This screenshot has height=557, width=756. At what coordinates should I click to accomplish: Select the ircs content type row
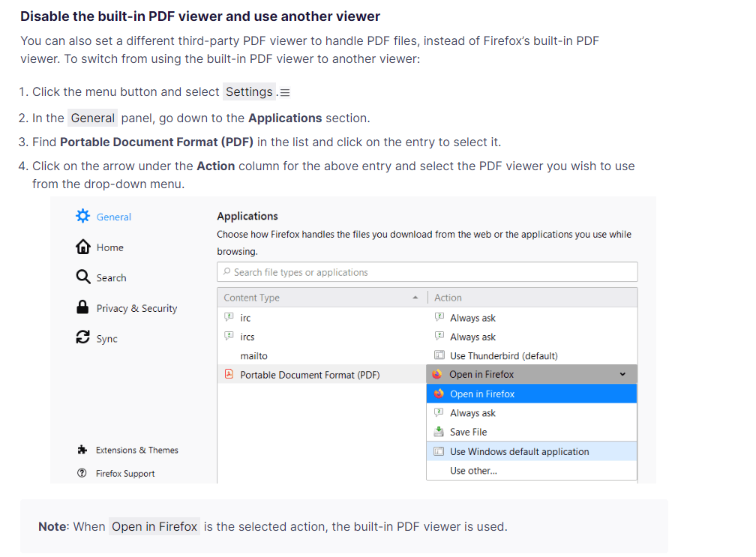[322, 337]
